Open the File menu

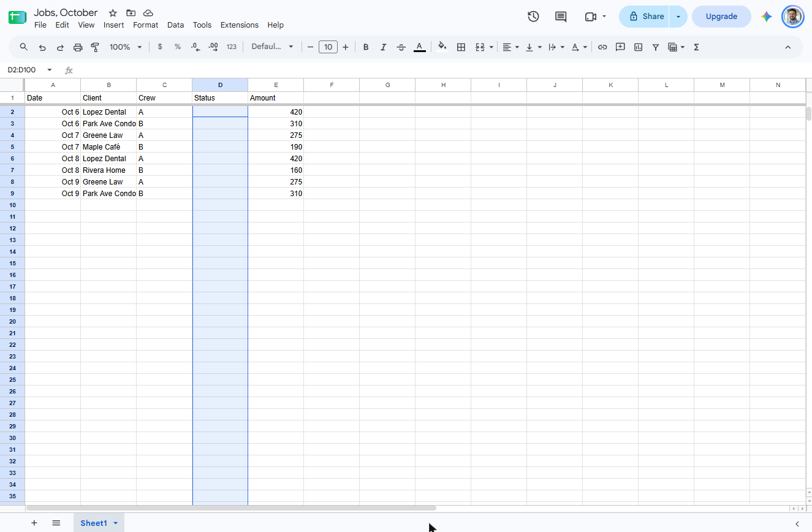pos(40,25)
